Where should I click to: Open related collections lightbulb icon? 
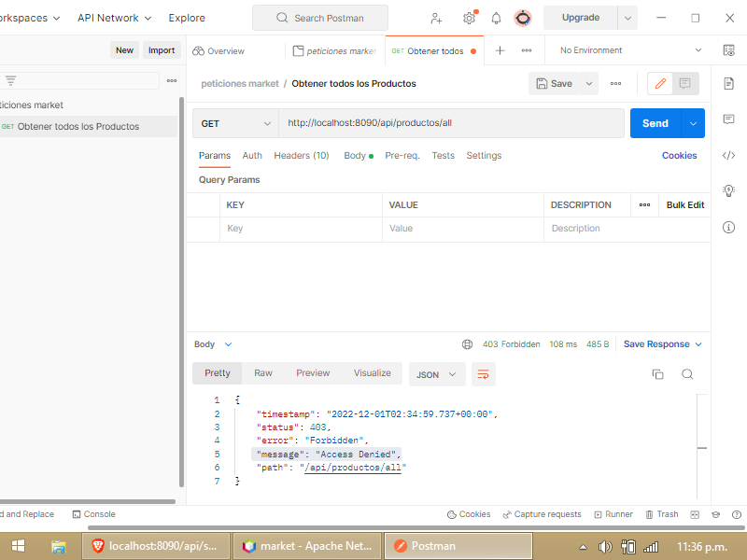pos(728,190)
